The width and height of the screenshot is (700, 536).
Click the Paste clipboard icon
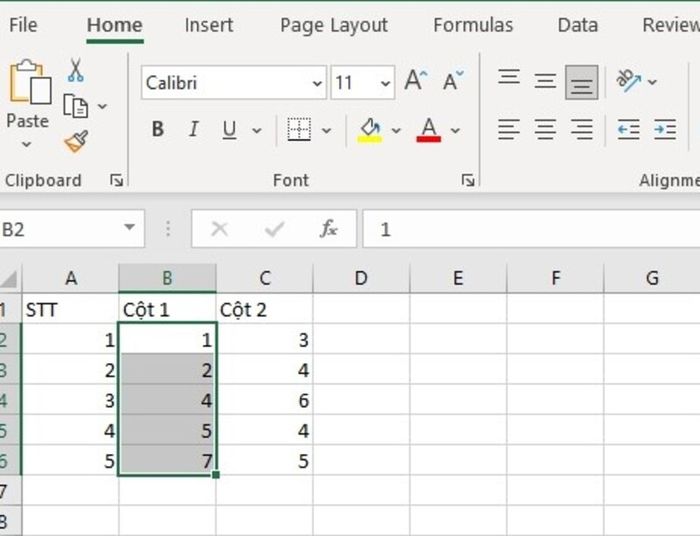(x=30, y=81)
